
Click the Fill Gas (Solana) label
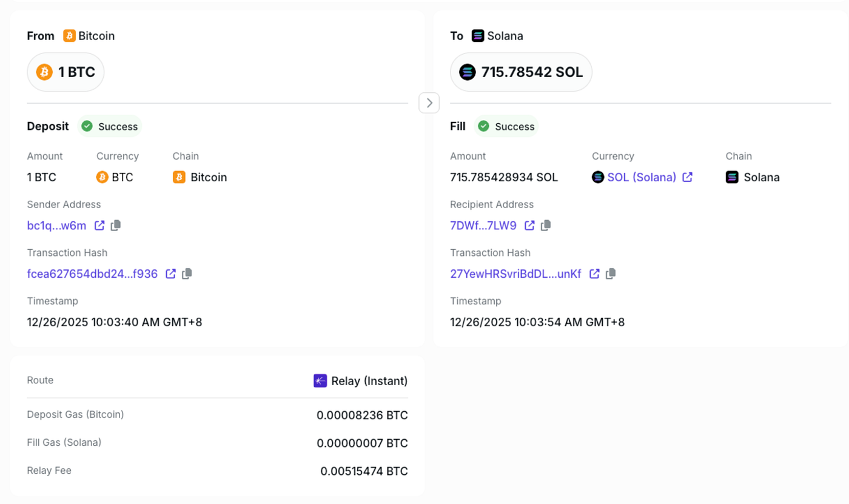(64, 442)
